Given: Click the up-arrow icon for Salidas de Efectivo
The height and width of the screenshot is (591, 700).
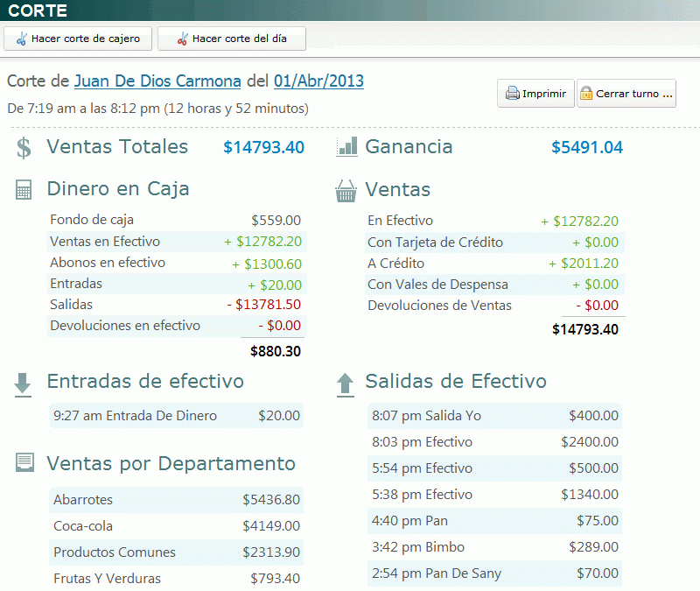Looking at the screenshot, I should coord(345,382).
